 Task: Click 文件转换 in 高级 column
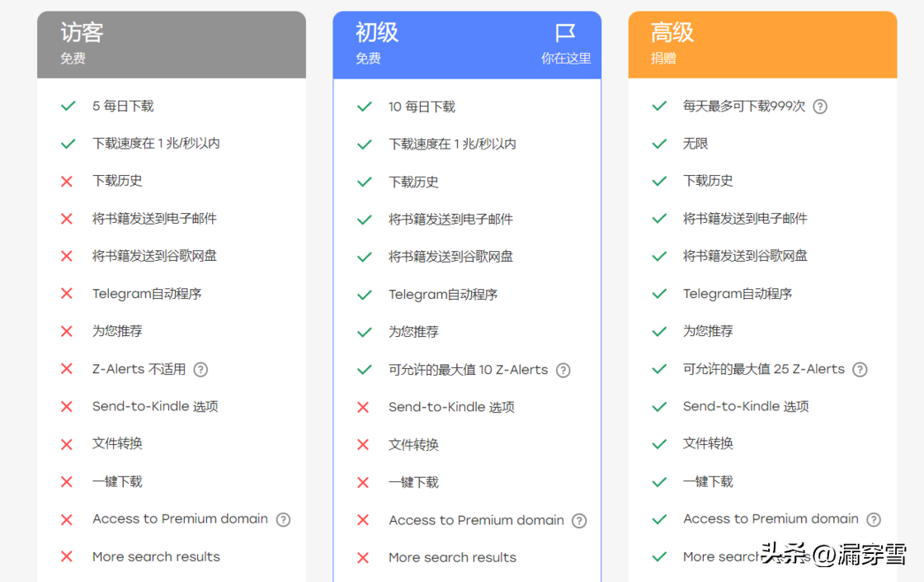click(708, 443)
